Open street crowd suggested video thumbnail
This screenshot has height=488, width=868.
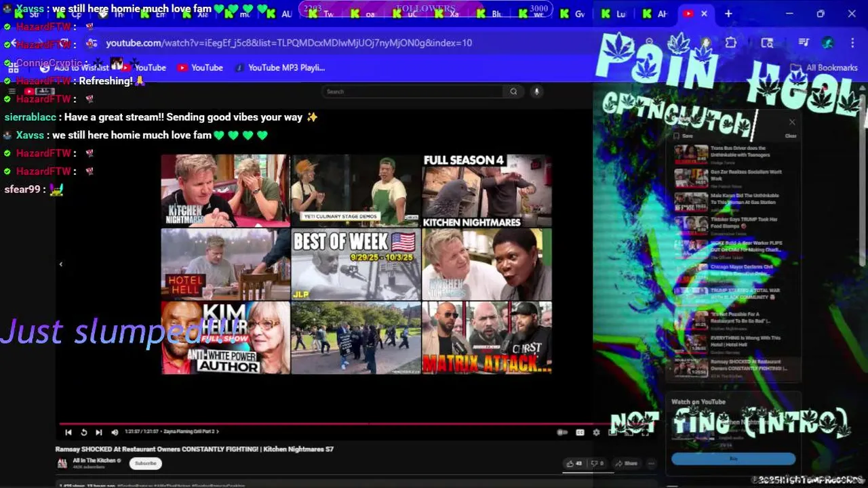tap(356, 338)
